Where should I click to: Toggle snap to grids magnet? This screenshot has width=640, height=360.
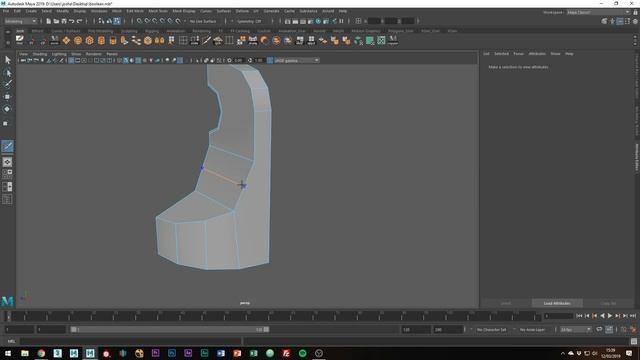coord(139,21)
